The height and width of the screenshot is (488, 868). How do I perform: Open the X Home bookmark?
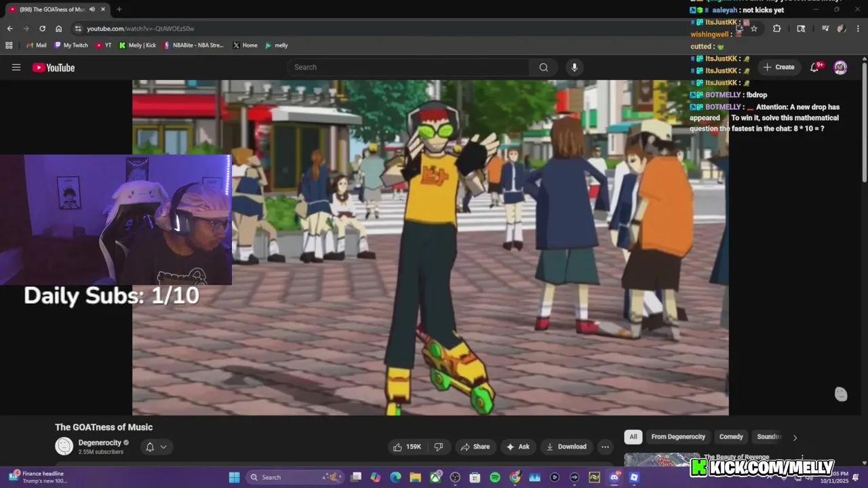pos(245,45)
